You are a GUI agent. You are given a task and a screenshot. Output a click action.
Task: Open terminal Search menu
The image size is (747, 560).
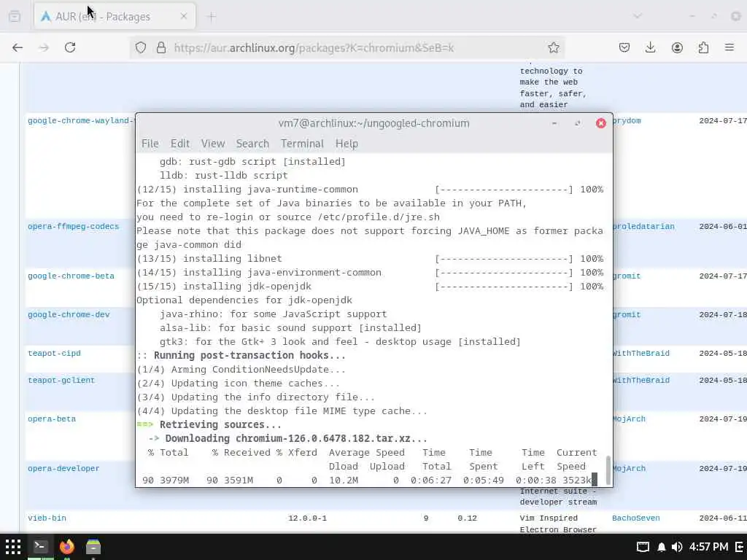[x=252, y=144]
